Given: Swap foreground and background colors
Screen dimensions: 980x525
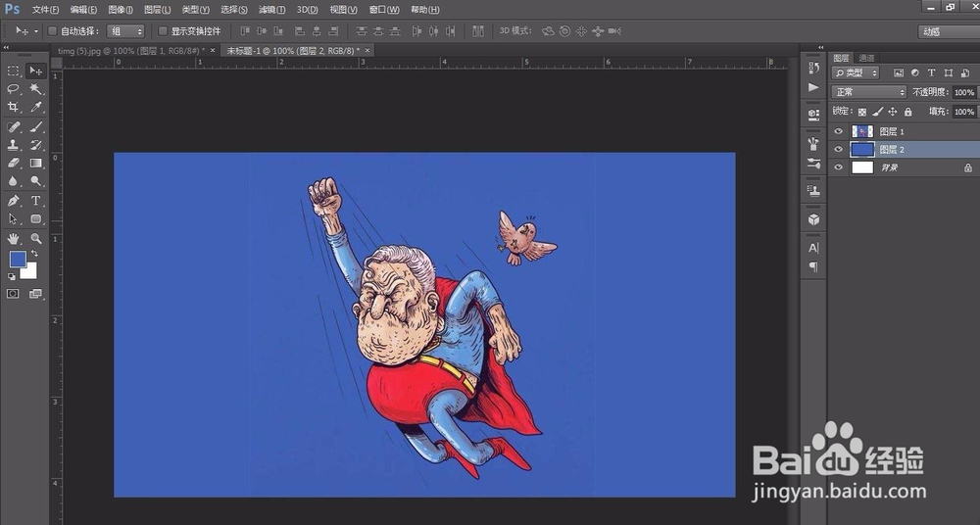Looking at the screenshot, I should [34, 253].
